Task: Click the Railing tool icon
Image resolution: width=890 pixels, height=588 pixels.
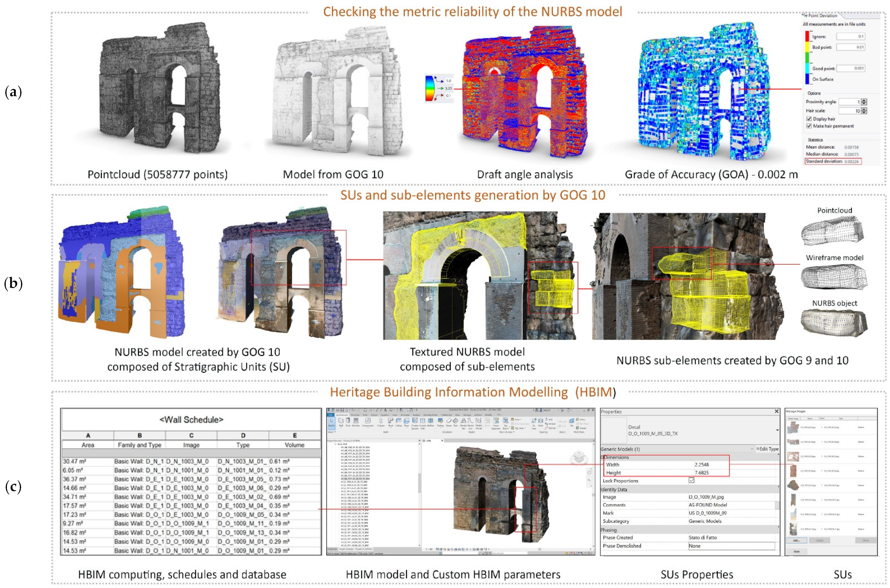Action: [x=440, y=421]
